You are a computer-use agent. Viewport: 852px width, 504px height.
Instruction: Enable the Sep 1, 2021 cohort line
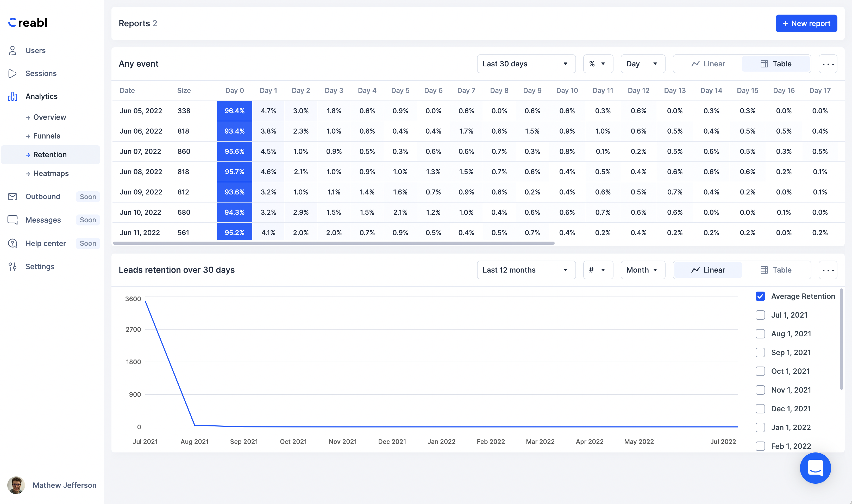click(x=760, y=352)
